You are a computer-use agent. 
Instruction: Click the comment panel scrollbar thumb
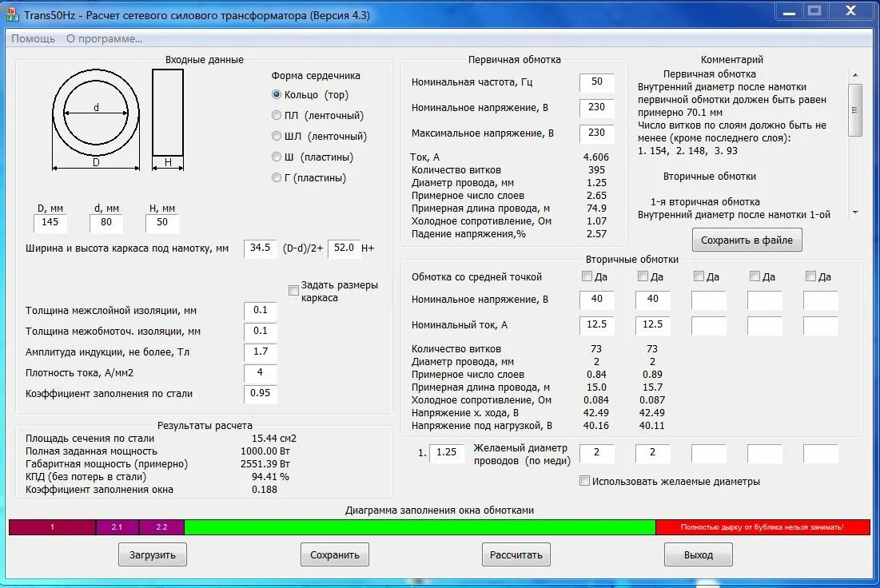tap(855, 110)
